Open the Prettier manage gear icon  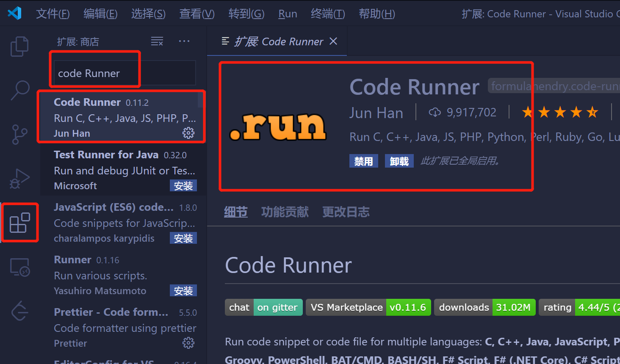click(x=188, y=343)
